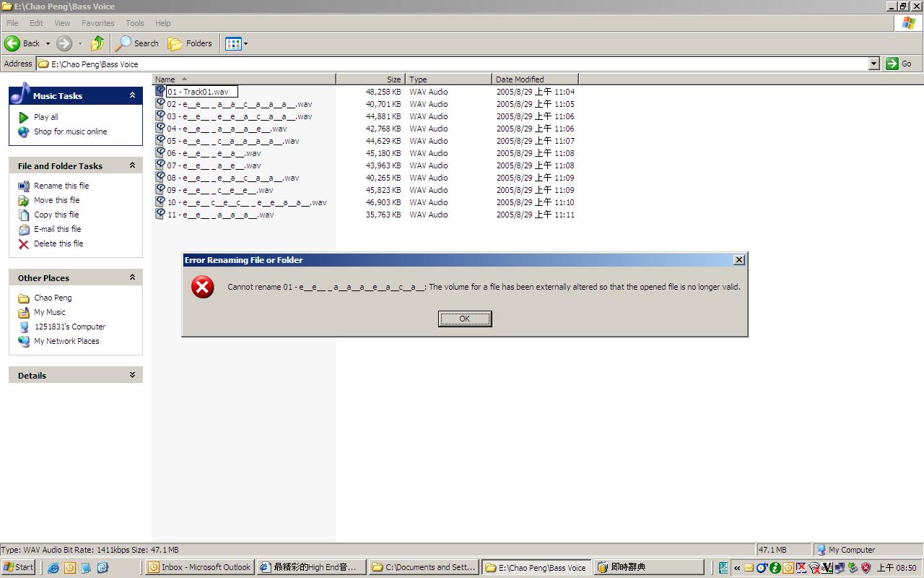Viewport: 924px width, 578px height.
Task: Expand the Address bar dropdown
Action: (873, 64)
